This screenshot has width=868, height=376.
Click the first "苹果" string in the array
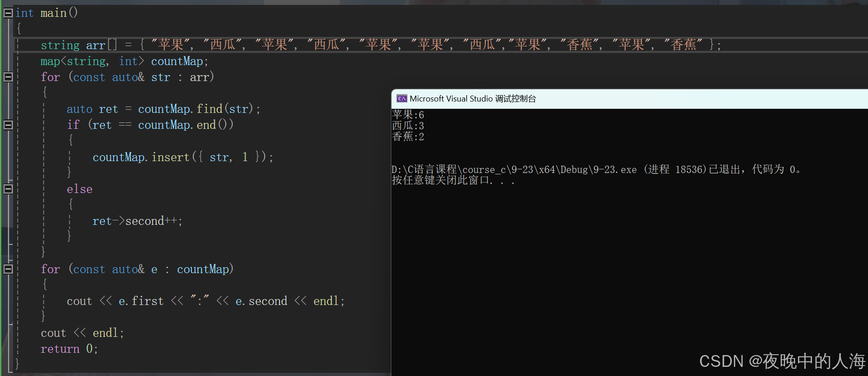[171, 45]
